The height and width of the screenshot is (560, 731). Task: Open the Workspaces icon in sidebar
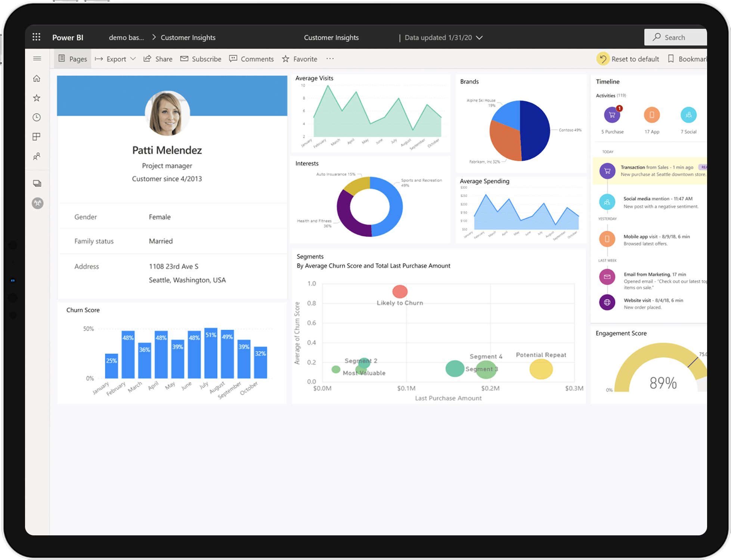pyautogui.click(x=37, y=183)
